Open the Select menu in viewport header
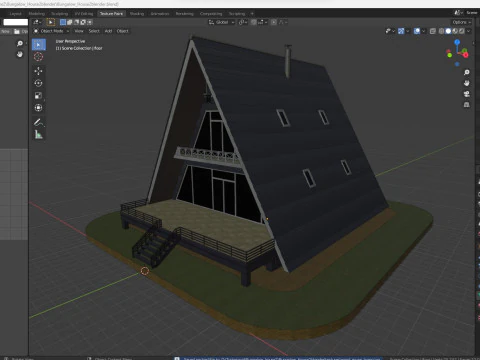480x360 pixels. click(x=94, y=31)
